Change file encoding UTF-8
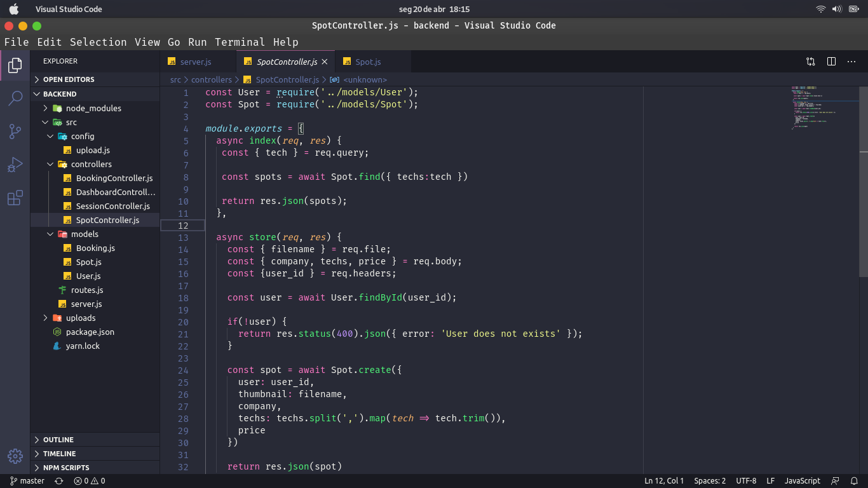This screenshot has height=488, width=868. tap(746, 481)
